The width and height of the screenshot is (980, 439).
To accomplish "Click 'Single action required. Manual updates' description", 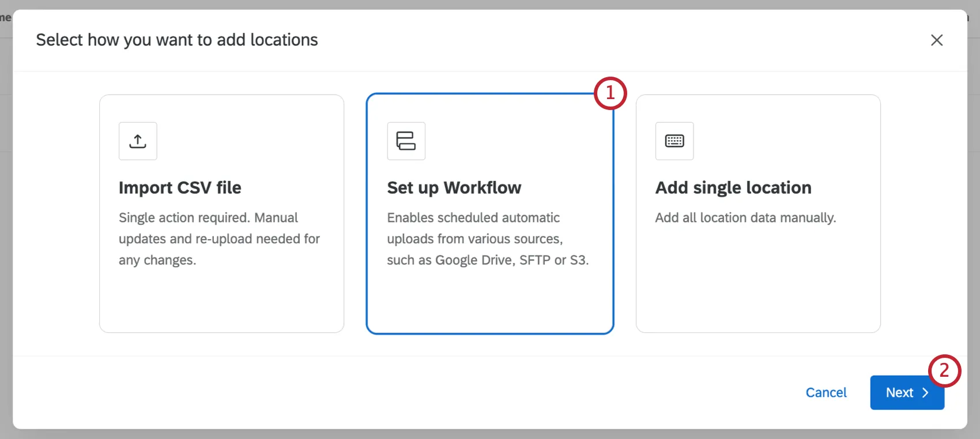I will coord(219,239).
